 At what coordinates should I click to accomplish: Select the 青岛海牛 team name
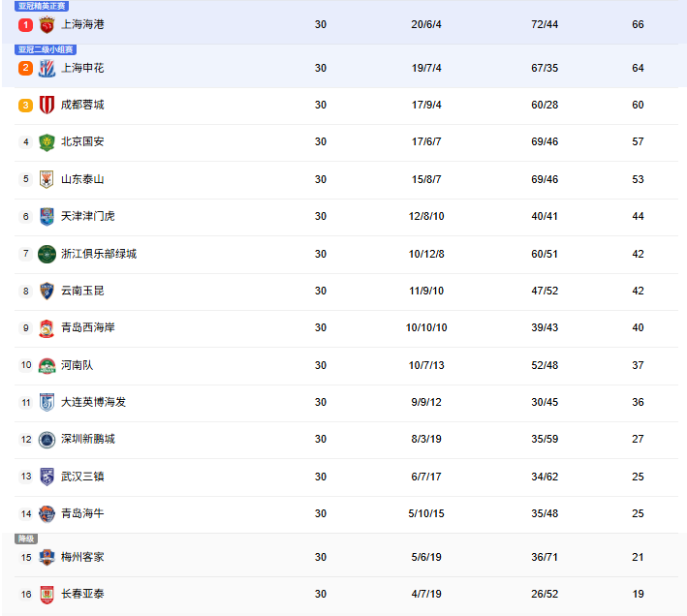pyautogui.click(x=82, y=513)
